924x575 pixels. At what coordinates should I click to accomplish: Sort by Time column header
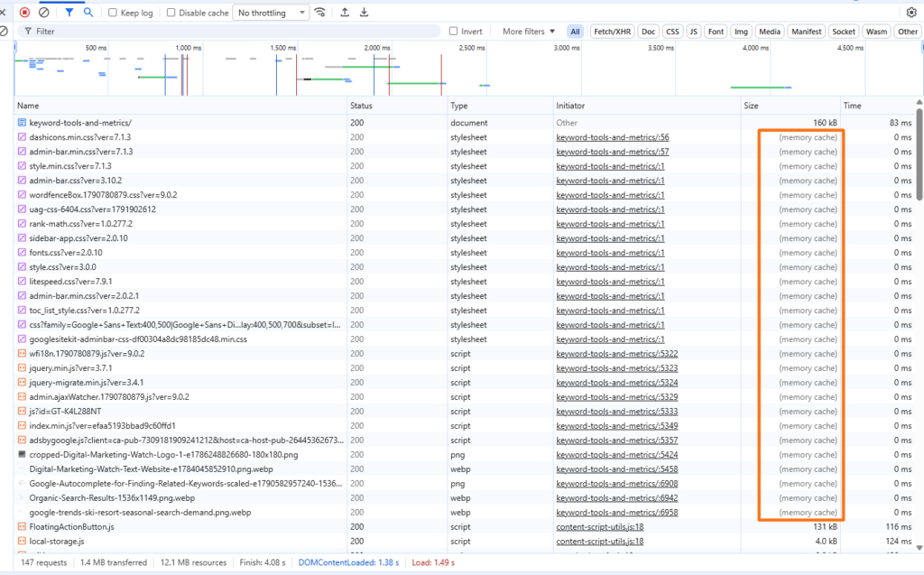tap(877, 106)
